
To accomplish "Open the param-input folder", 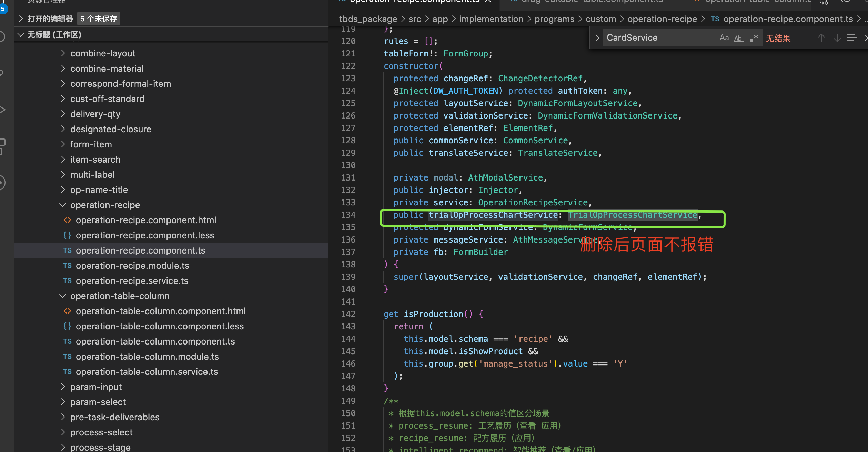I will point(96,387).
